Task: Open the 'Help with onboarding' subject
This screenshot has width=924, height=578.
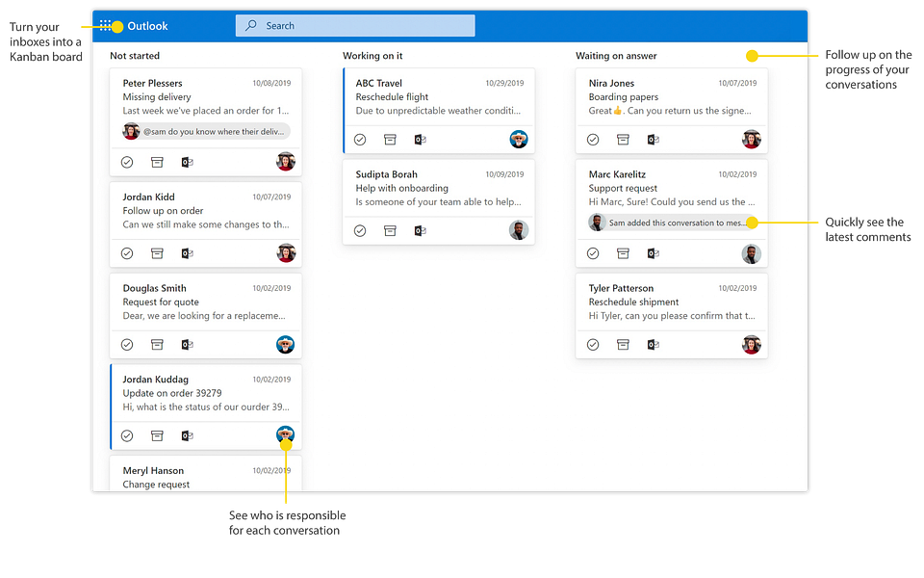Action: 402,188
